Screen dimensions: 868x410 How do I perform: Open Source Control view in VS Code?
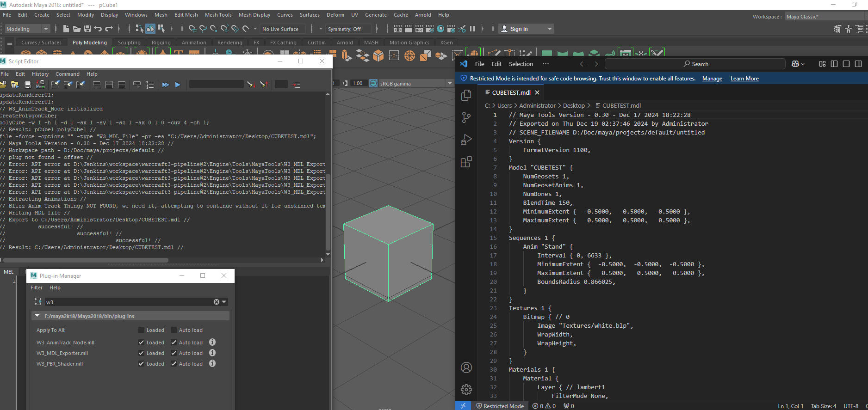coord(466,117)
